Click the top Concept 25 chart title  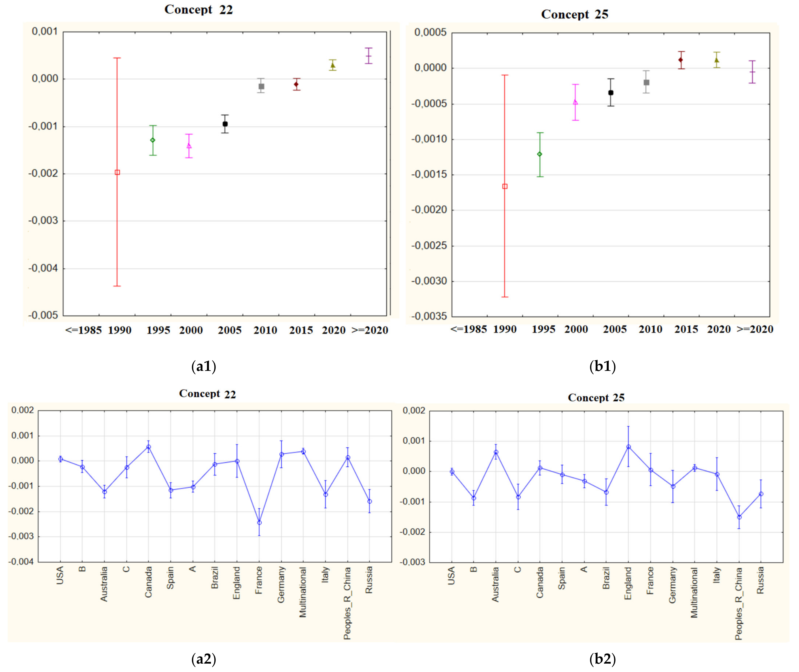click(575, 14)
